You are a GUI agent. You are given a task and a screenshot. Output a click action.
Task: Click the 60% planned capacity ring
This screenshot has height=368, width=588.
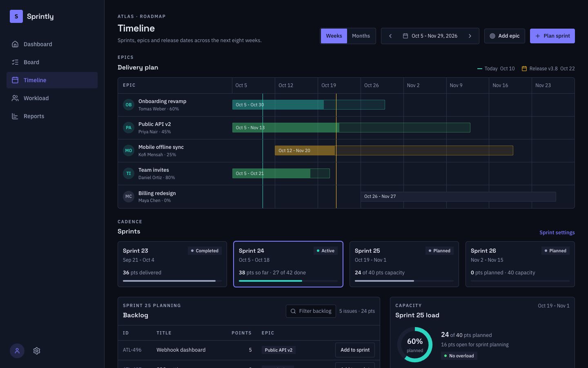click(x=415, y=345)
